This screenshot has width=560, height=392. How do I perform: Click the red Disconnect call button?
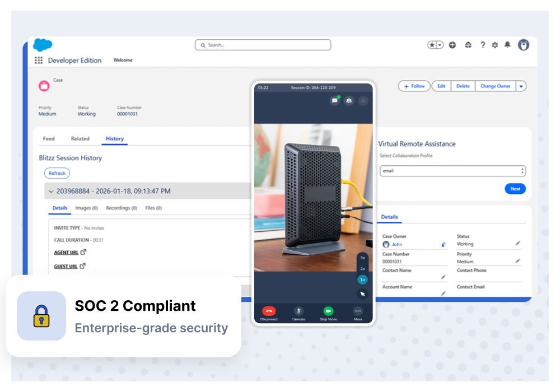(x=269, y=311)
